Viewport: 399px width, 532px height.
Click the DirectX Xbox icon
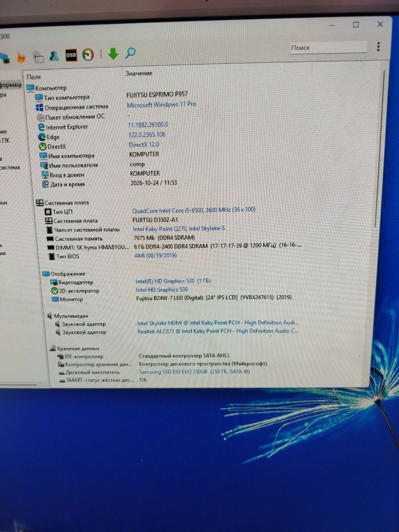tap(42, 146)
